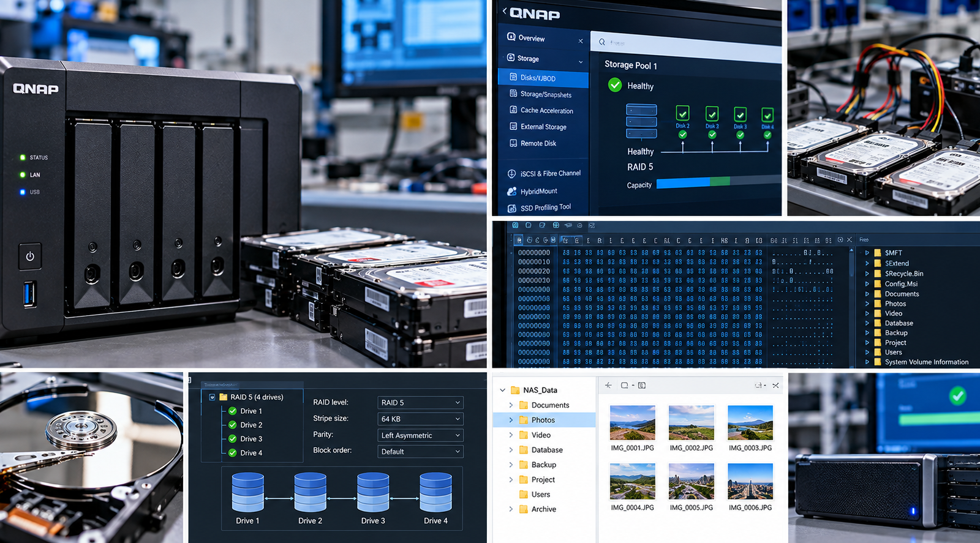
Task: Click the External Storage sidebar icon
Action: pyautogui.click(x=513, y=126)
